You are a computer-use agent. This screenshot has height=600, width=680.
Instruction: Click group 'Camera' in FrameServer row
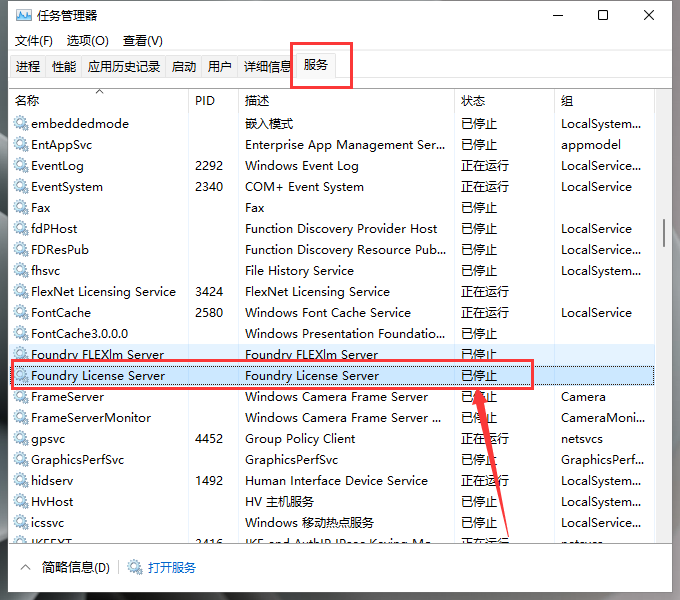coord(583,397)
